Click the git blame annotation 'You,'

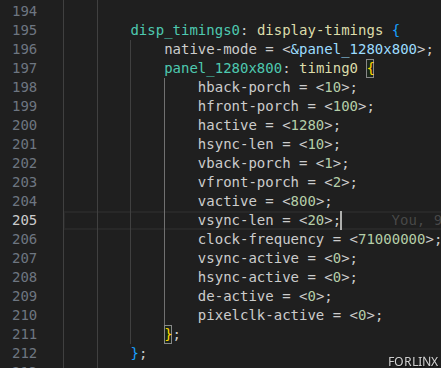point(408,220)
